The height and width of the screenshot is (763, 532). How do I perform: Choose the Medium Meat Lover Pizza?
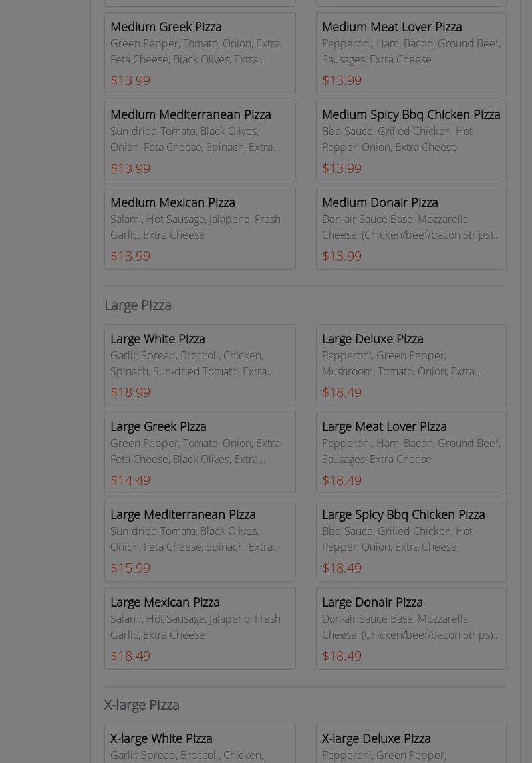pyautogui.click(x=411, y=53)
